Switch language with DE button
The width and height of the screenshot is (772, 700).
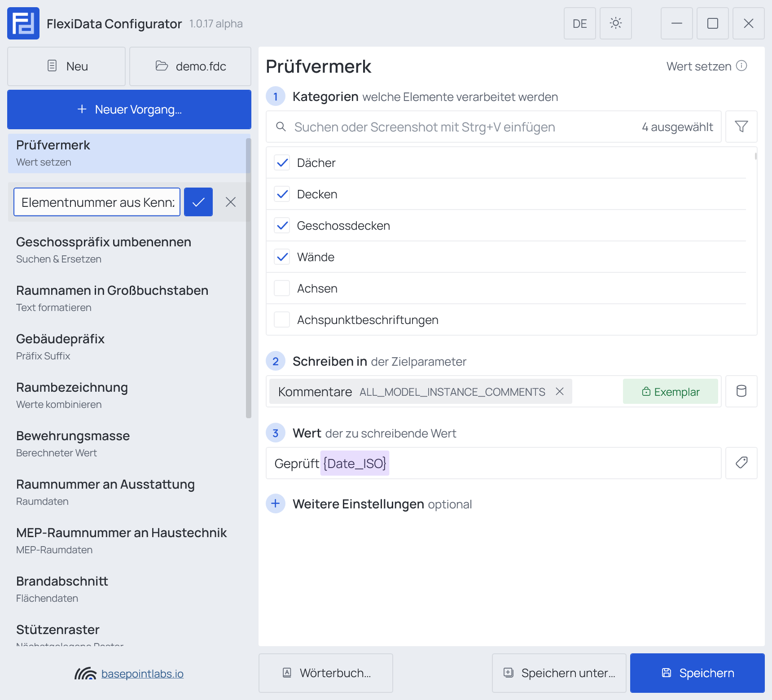[x=579, y=23]
